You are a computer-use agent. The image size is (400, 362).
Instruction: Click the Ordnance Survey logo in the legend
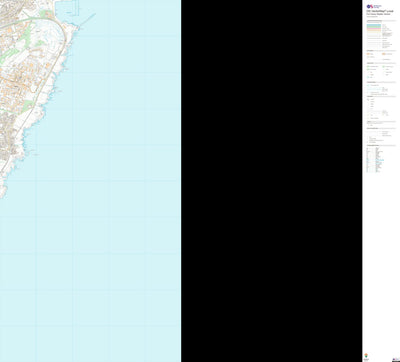374,6
